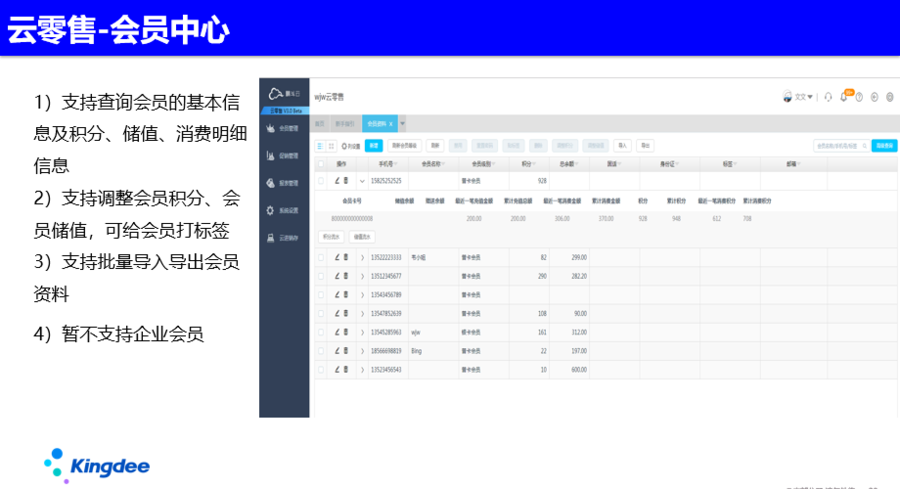This screenshot has width=900, height=489.
Task: Expand details for member 18566698819
Action: [362, 351]
